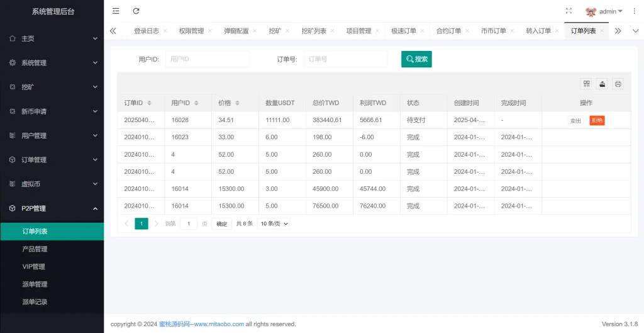This screenshot has height=333, width=644.
Task: Click the print icon above table
Action: tap(618, 84)
